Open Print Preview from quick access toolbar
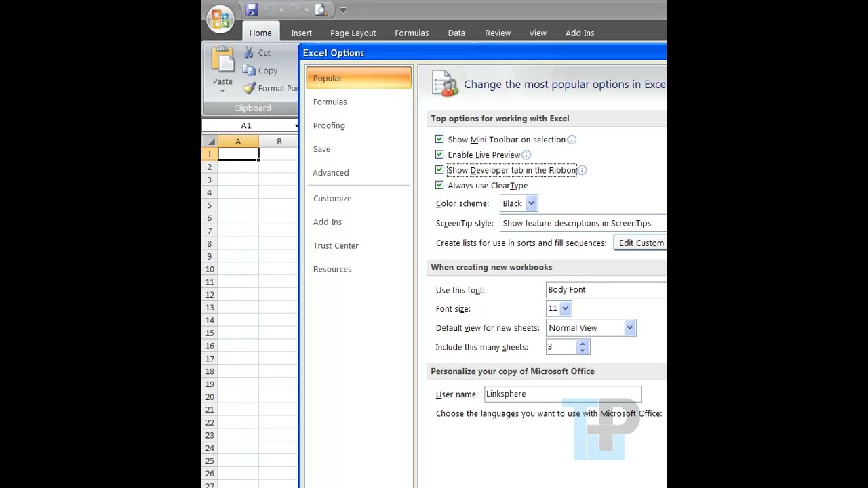This screenshot has width=868, height=488. click(x=321, y=9)
